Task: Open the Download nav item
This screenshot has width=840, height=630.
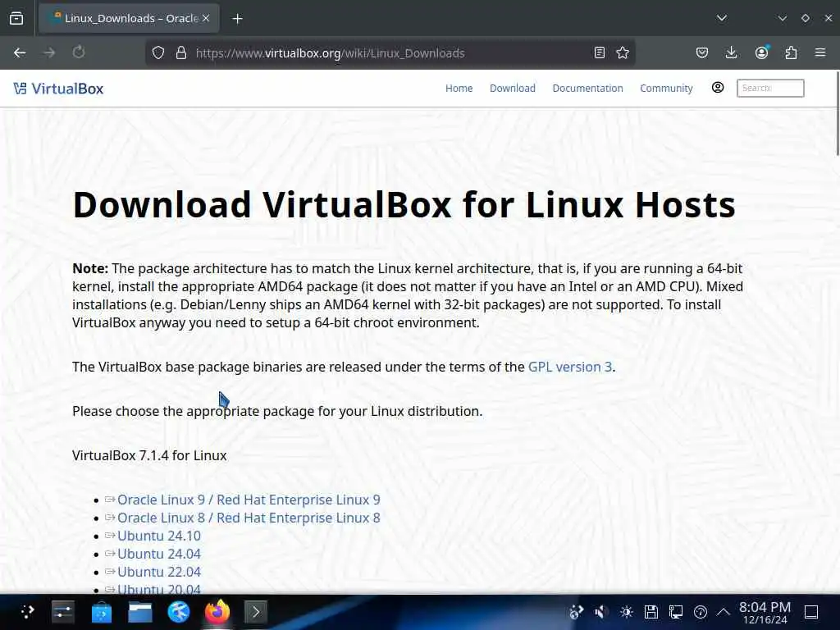Action: pyautogui.click(x=512, y=89)
